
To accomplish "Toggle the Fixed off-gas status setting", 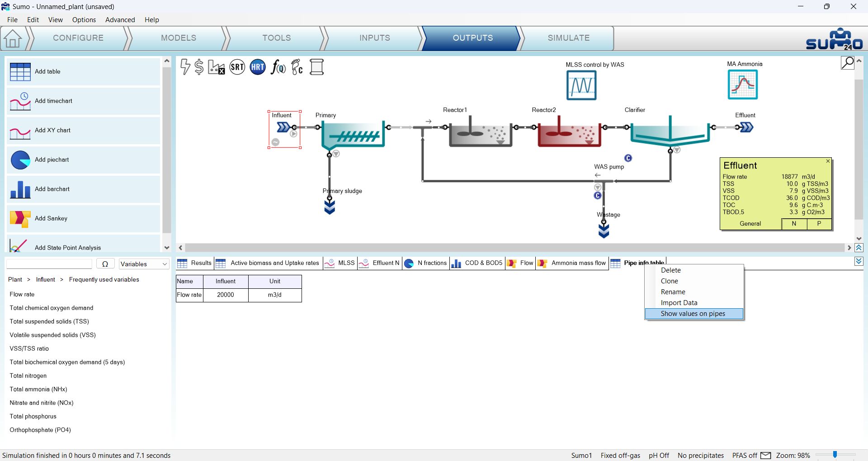I will point(620,455).
